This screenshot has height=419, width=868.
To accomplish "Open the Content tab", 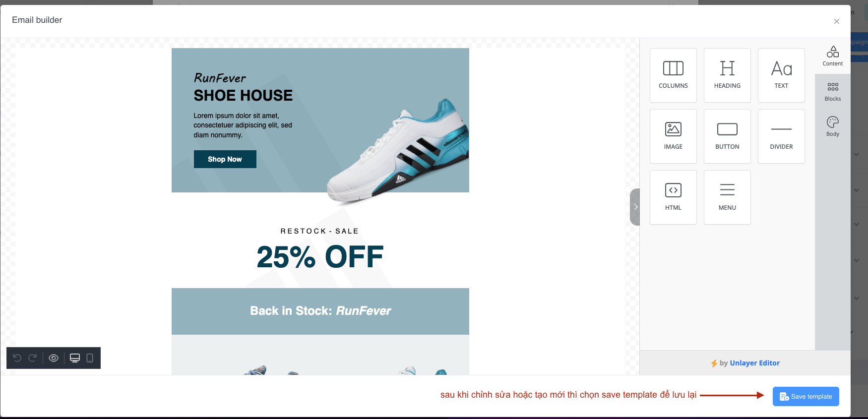I will [x=833, y=56].
